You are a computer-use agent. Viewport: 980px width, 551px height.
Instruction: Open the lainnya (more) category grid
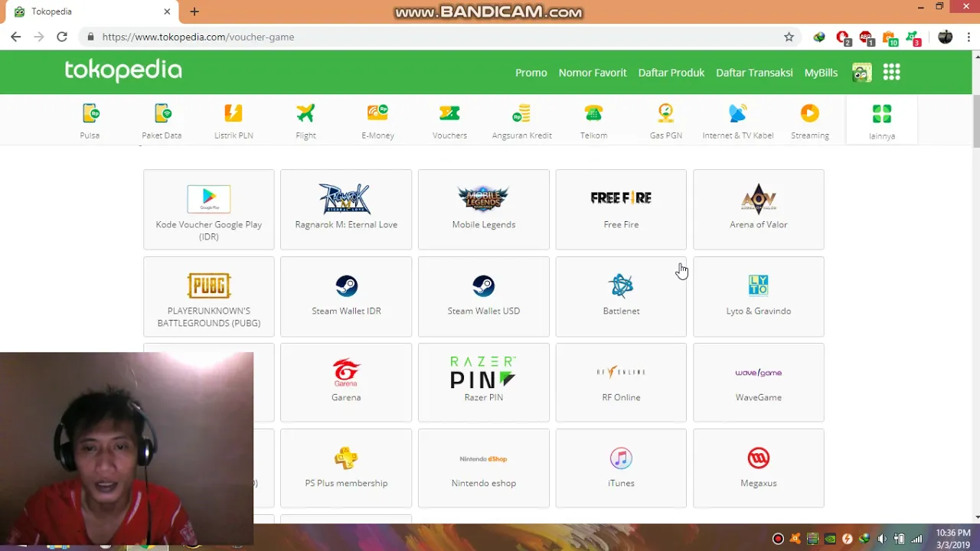(882, 121)
